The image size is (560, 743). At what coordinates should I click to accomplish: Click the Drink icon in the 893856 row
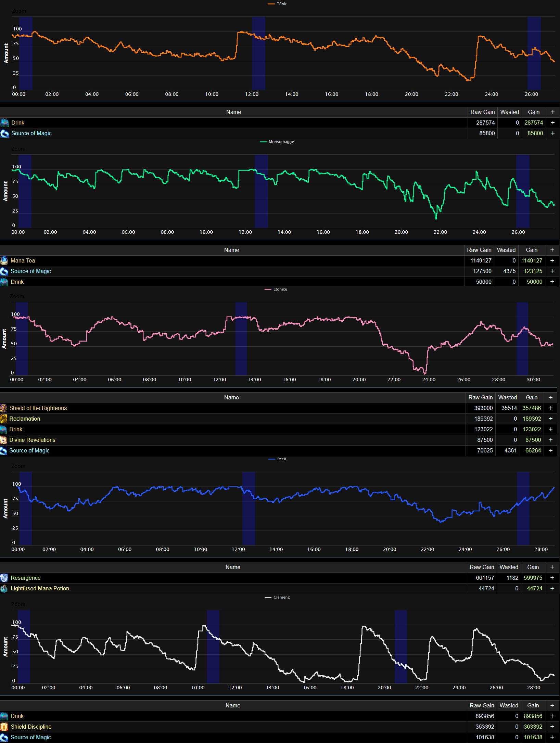click(4, 716)
